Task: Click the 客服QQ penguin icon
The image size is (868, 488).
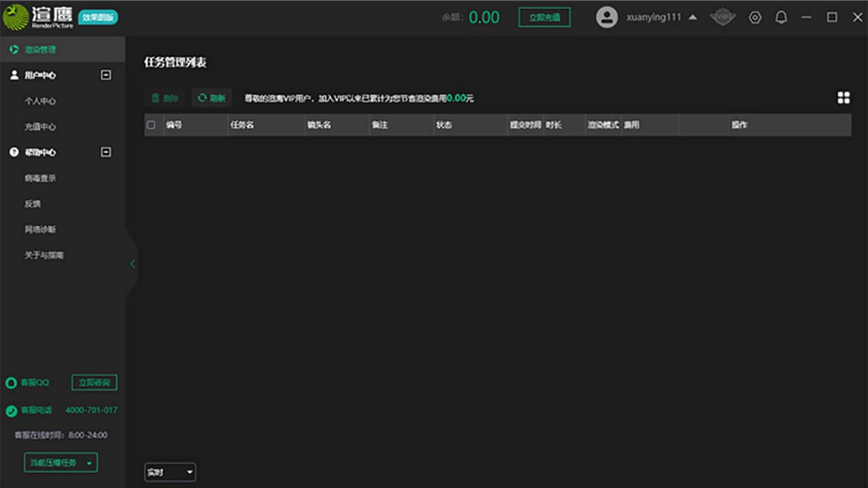Action: (x=11, y=383)
